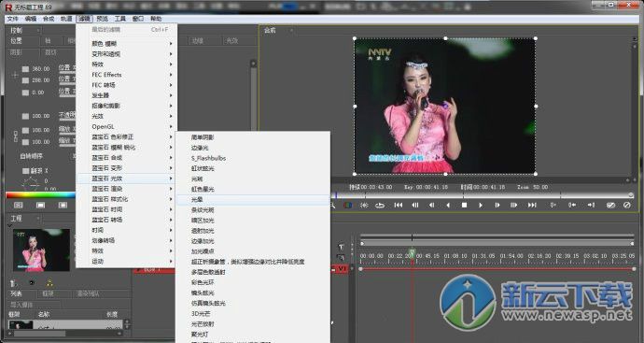Click the green playhead marker on timeline
This screenshot has height=343, width=644.
pos(412,252)
